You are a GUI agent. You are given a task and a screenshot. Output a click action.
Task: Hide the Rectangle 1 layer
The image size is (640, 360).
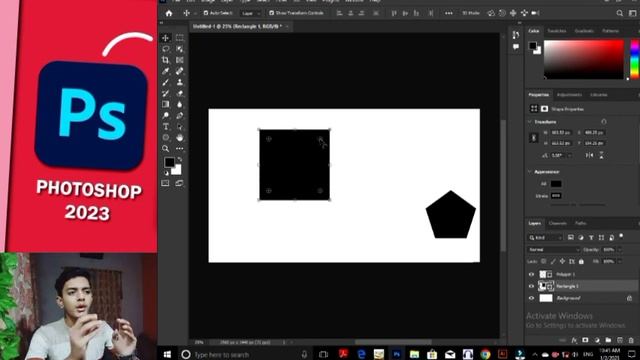[x=531, y=286]
